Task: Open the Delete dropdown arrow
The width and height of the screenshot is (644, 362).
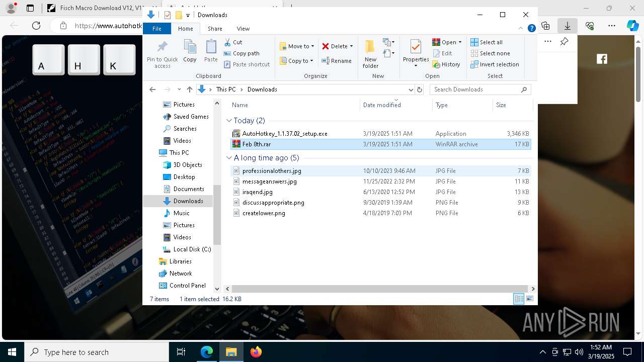Action: click(x=351, y=46)
